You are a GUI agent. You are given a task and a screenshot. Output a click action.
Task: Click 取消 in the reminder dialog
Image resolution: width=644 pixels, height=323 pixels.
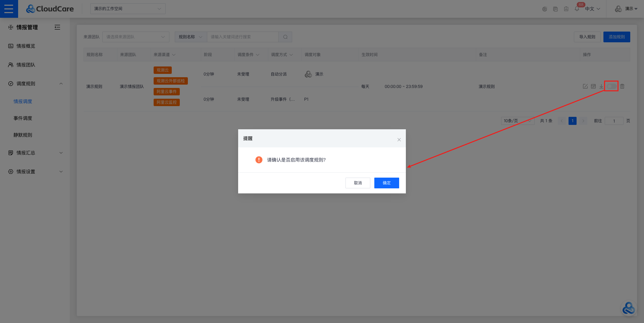tap(358, 183)
